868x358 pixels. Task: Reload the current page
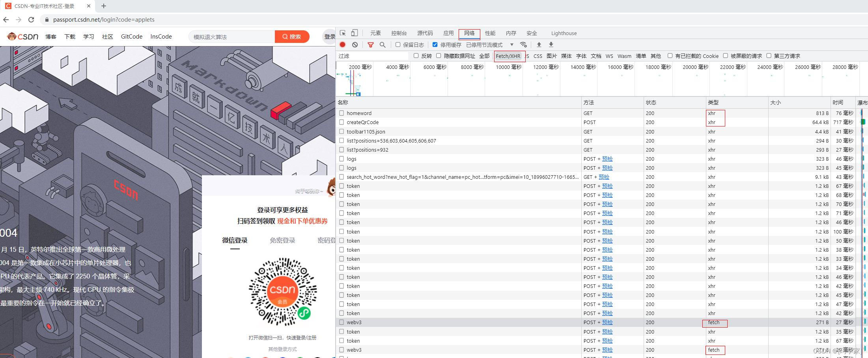coord(31,20)
